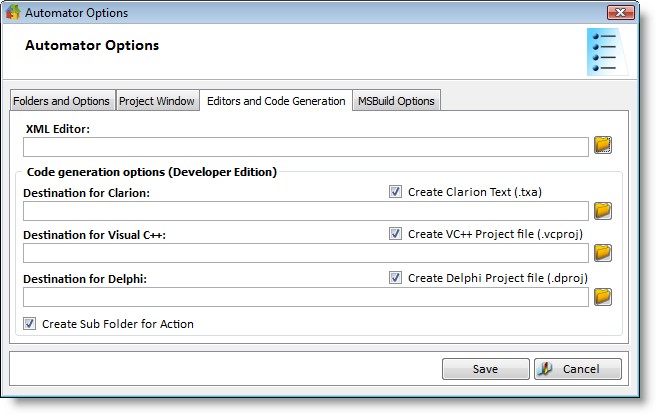Browse folder for Delphi destination
Image resolution: width=656 pixels, height=414 pixels.
603,297
